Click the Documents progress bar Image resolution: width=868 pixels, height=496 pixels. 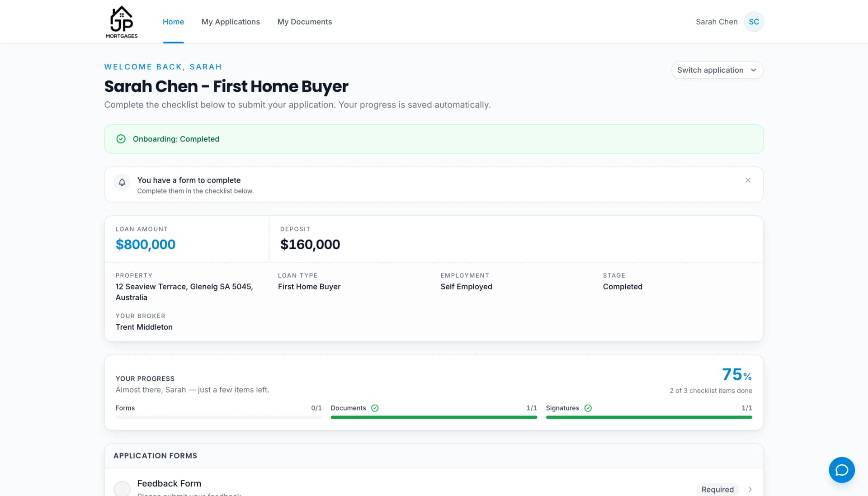(x=434, y=417)
